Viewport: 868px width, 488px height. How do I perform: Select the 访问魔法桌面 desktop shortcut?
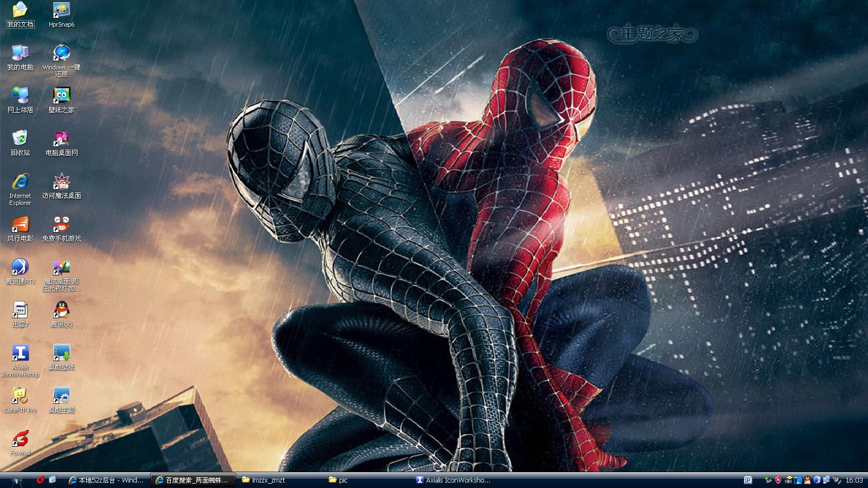61,186
